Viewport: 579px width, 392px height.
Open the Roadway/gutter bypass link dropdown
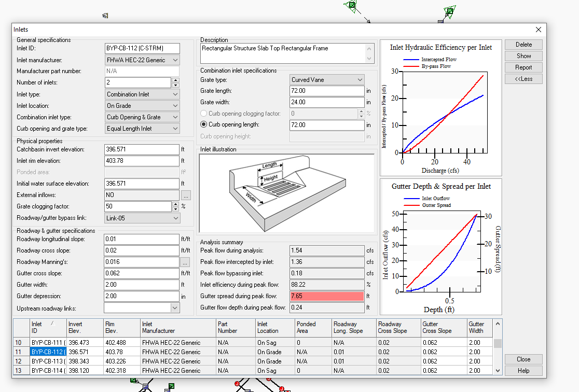[175, 217]
